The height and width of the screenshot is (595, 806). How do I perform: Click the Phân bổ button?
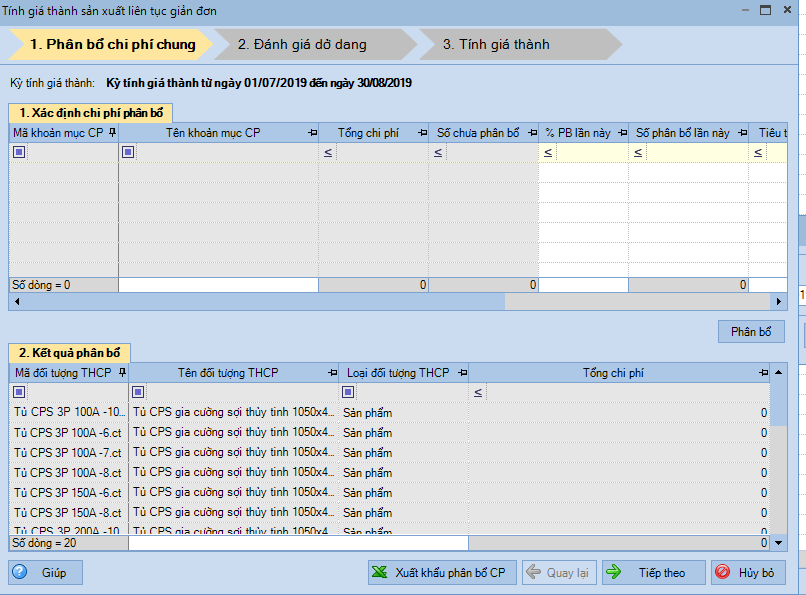click(x=751, y=331)
